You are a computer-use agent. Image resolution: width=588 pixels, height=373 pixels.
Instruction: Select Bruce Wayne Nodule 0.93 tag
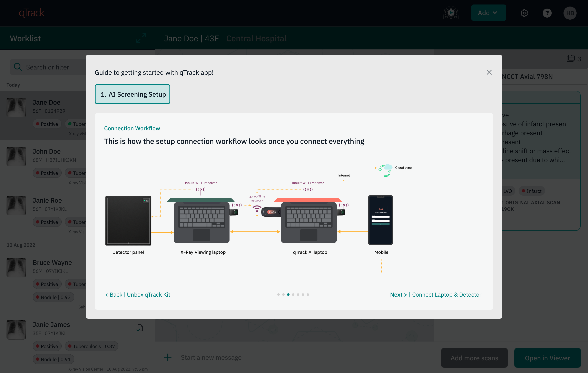coord(53,297)
